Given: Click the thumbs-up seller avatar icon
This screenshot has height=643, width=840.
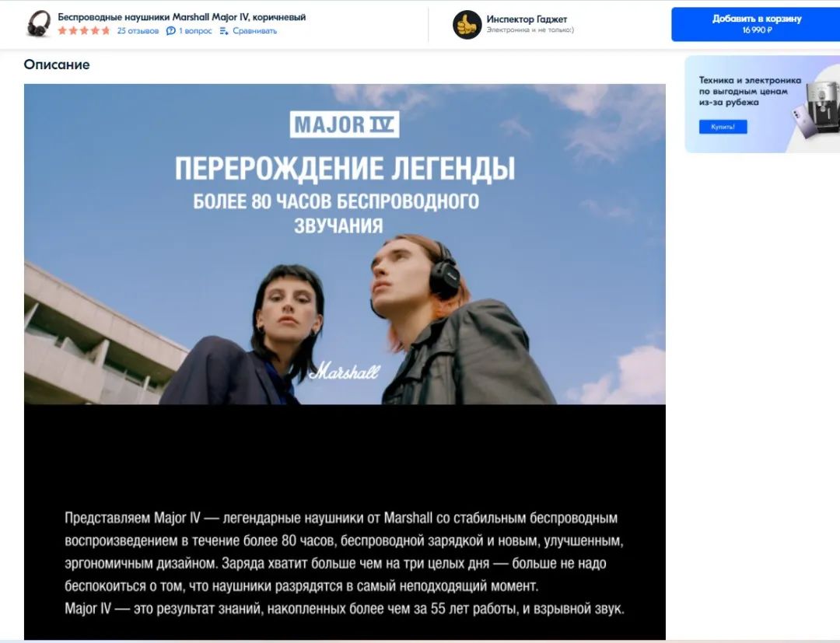Looking at the screenshot, I should (x=467, y=25).
